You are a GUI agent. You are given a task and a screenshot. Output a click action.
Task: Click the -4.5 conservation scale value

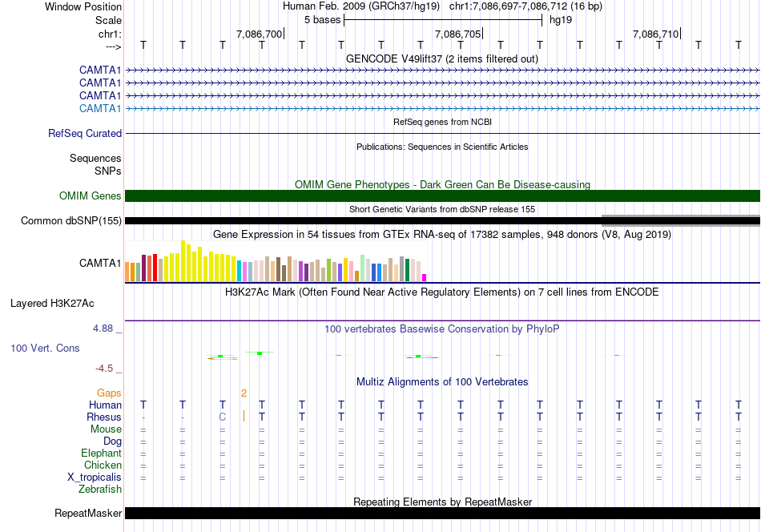pyautogui.click(x=104, y=369)
